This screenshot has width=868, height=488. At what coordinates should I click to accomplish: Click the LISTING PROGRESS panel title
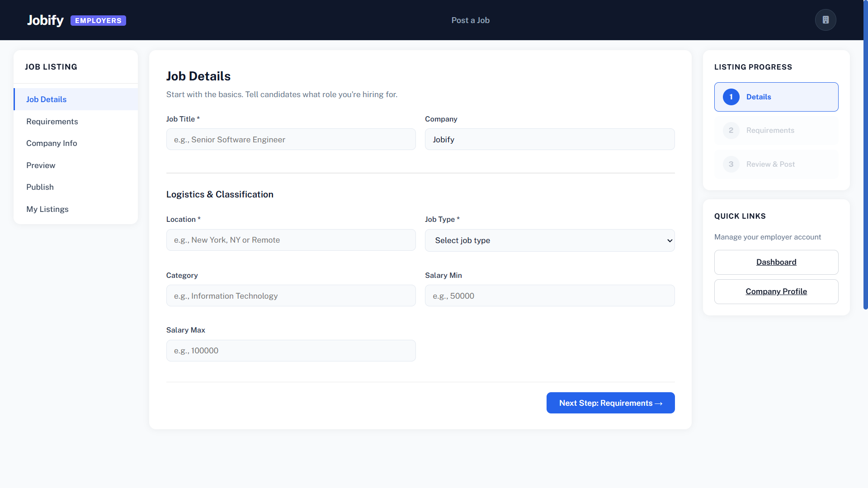pos(753,67)
